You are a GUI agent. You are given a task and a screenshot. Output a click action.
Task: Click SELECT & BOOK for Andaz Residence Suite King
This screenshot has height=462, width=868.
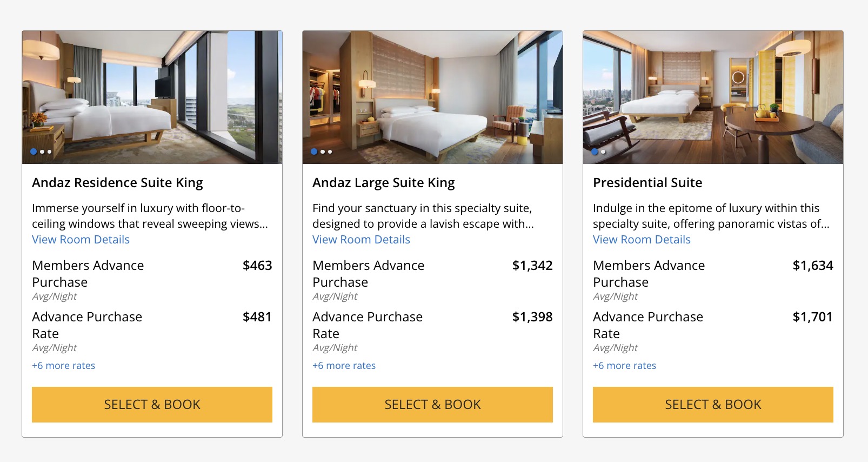152,404
